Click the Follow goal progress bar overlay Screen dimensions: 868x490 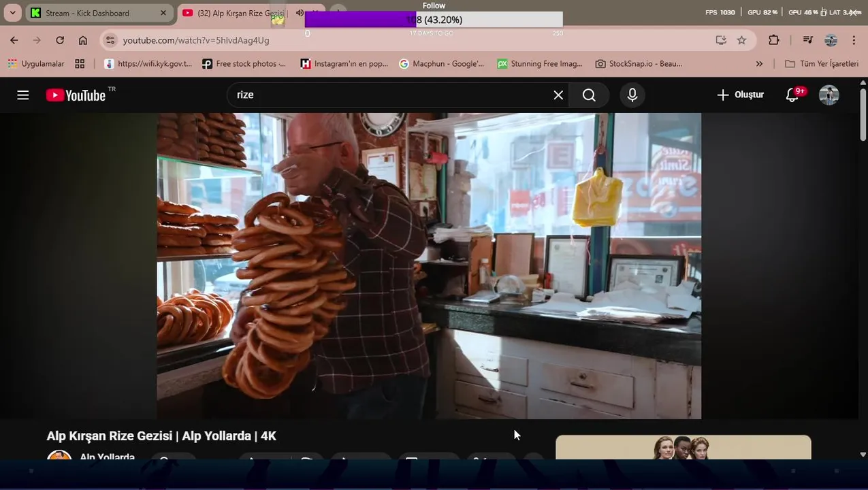pos(434,20)
